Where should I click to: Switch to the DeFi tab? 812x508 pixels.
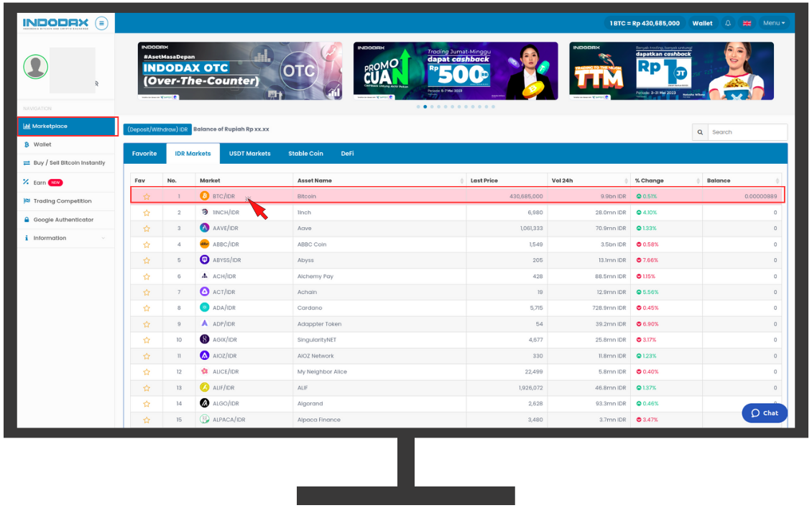[x=348, y=154]
